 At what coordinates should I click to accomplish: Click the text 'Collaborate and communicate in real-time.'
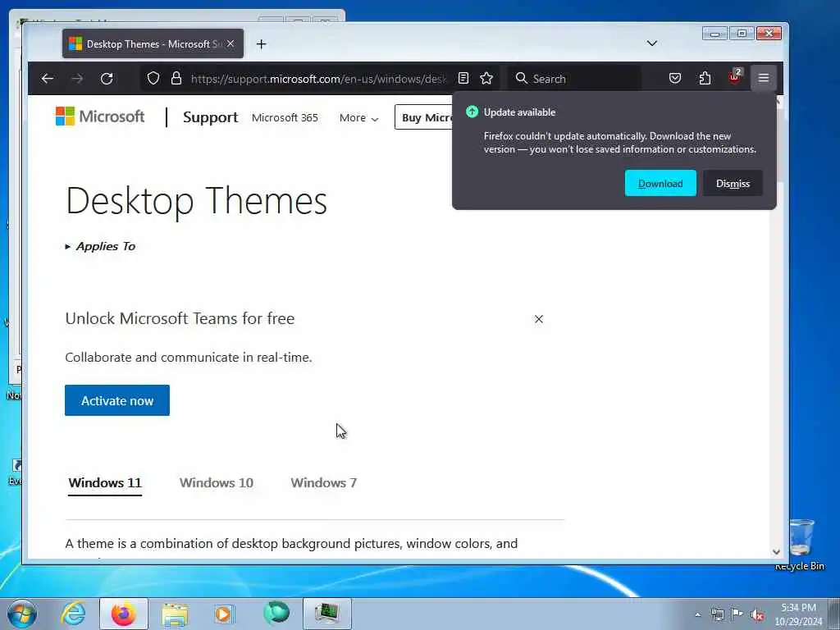point(189,358)
